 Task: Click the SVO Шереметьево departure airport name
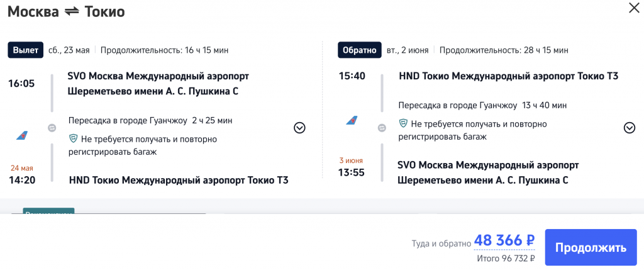pos(158,84)
